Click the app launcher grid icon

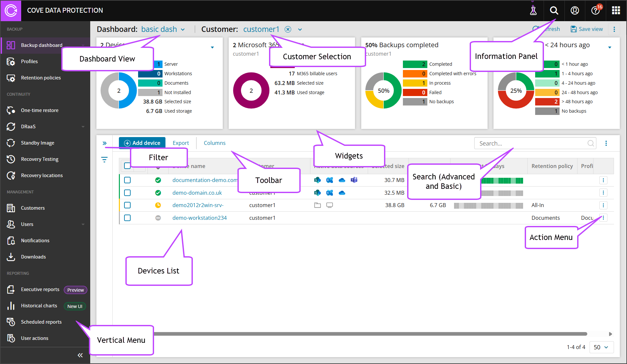click(x=616, y=10)
